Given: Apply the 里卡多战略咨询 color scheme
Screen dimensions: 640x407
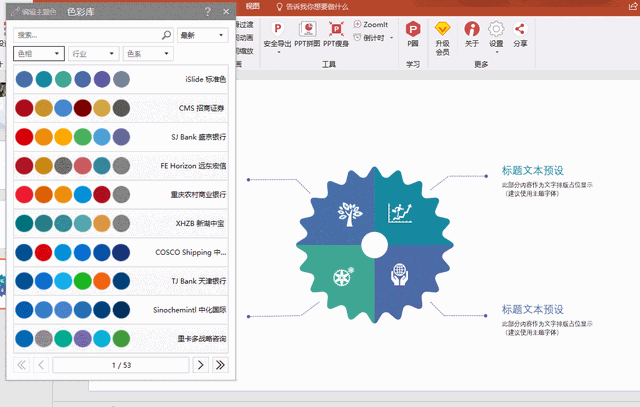Looking at the screenshot, I should point(121,338).
